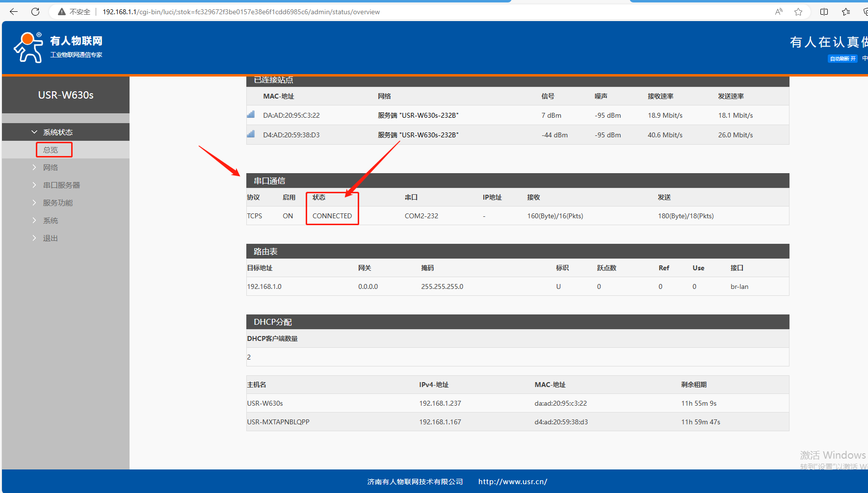The width and height of the screenshot is (868, 493).
Task: Open the favorites list panel
Action: pos(846,12)
